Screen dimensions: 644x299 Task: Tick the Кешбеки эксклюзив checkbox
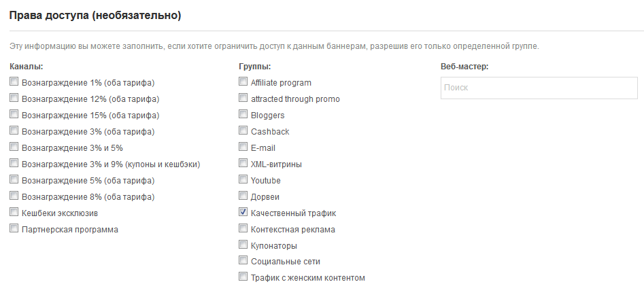click(14, 213)
